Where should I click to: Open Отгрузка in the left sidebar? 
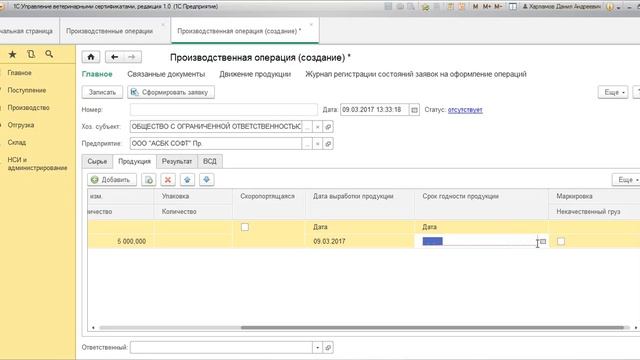pyautogui.click(x=20, y=125)
